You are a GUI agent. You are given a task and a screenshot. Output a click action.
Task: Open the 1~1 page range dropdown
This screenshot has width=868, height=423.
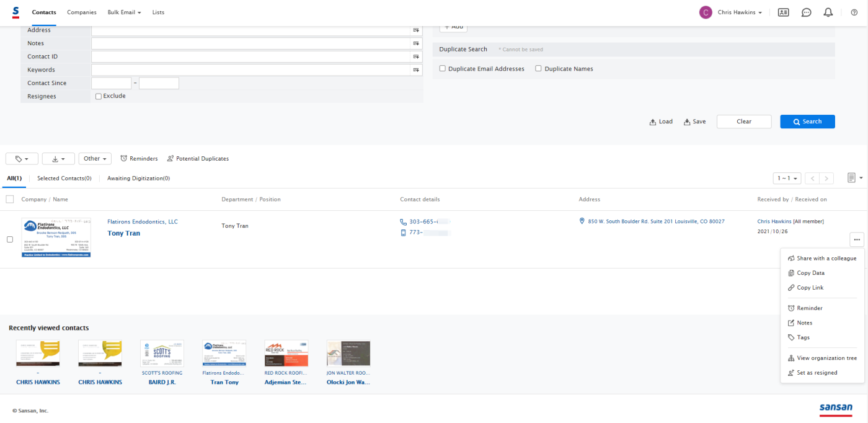click(x=787, y=178)
